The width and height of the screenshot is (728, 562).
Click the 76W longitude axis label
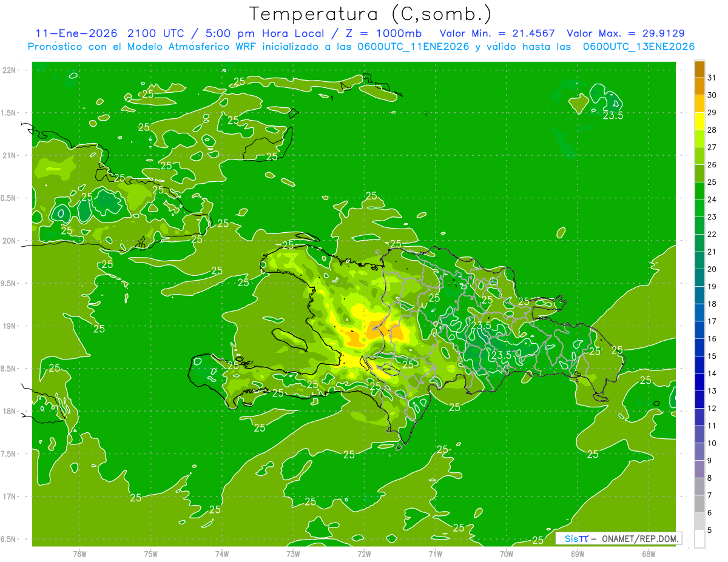click(79, 554)
